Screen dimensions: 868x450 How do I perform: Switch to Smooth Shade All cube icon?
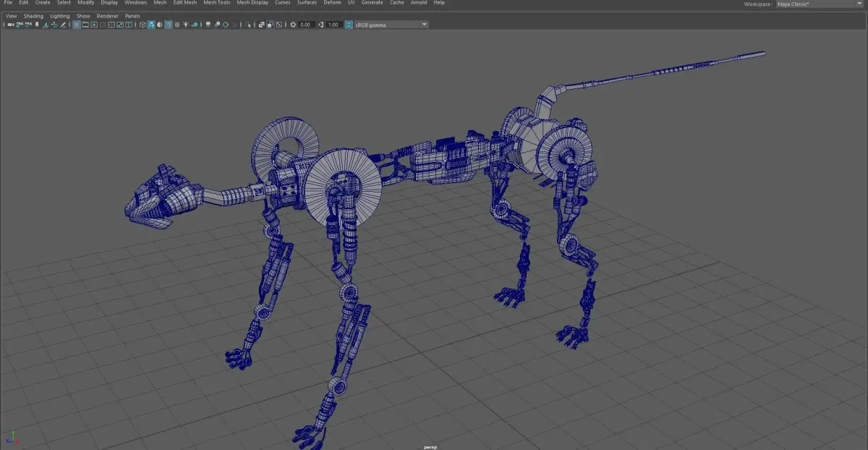tap(150, 25)
